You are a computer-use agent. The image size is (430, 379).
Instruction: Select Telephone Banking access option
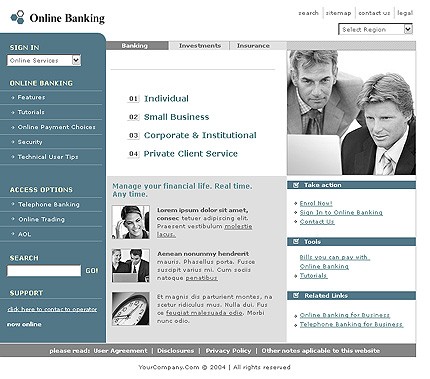(x=49, y=204)
